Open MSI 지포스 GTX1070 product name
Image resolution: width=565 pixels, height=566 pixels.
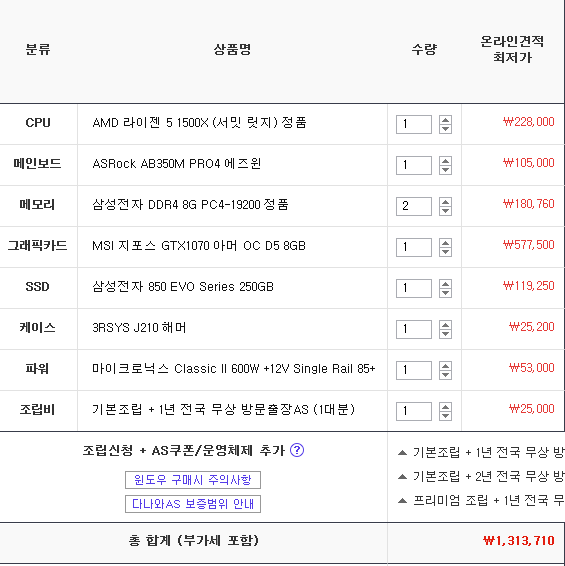[199, 246]
